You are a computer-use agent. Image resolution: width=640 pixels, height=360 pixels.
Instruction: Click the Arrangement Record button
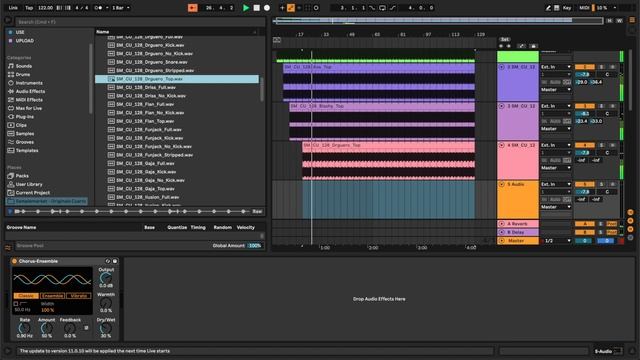pyautogui.click(x=267, y=8)
